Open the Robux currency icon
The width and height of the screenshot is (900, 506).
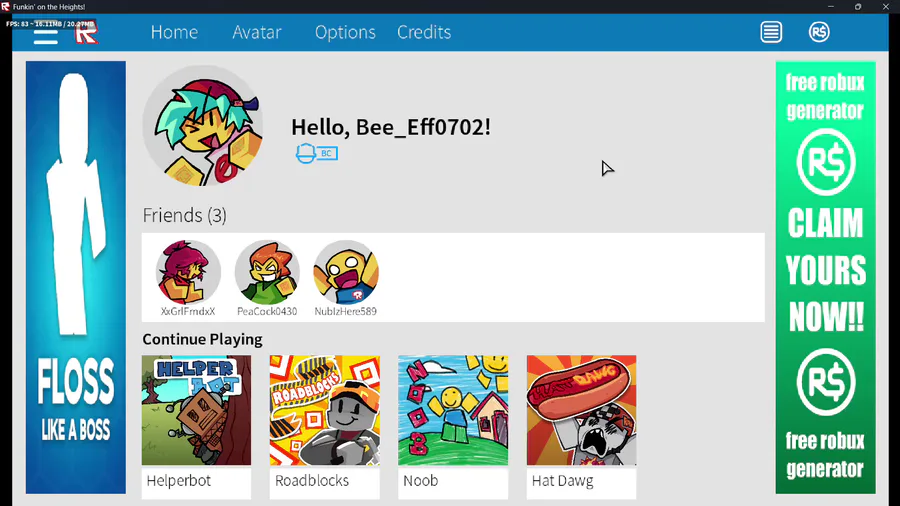click(819, 32)
